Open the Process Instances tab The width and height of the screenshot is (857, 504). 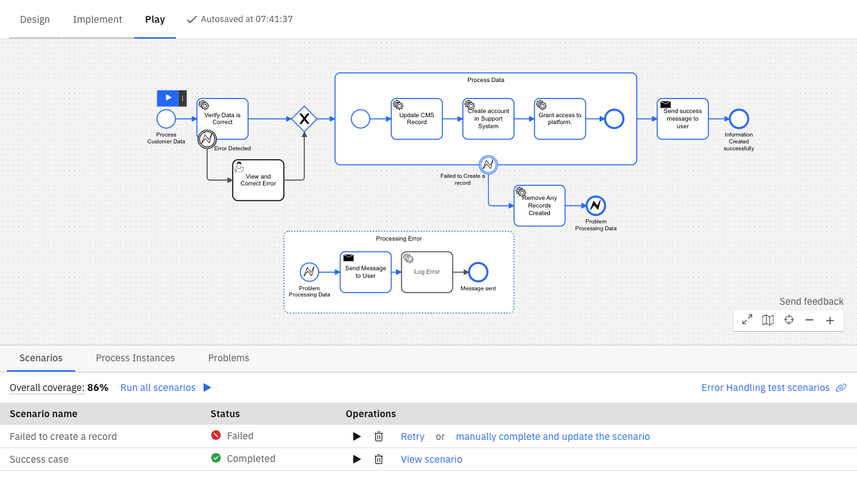point(135,358)
